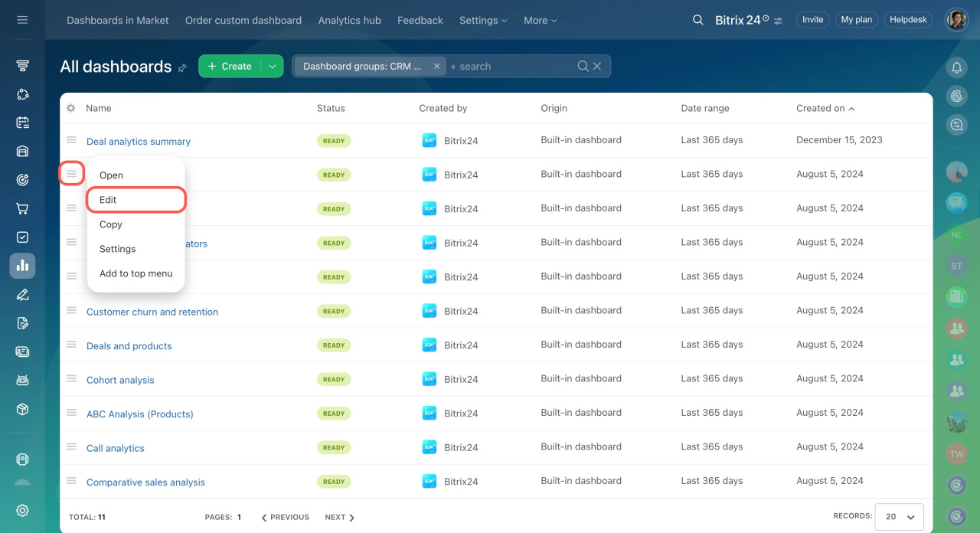Expand the More menu in top bar
The image size is (980, 533).
[540, 21]
